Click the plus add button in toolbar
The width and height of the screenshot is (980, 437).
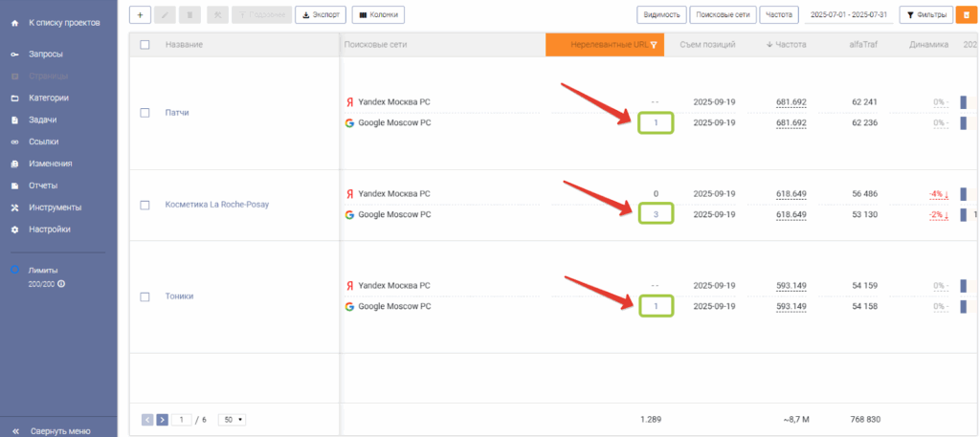click(x=139, y=15)
